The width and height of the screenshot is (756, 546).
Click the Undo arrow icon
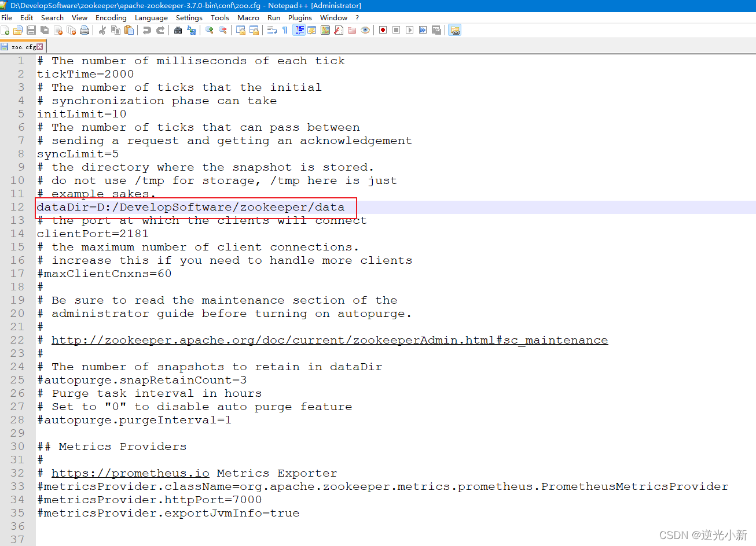(x=146, y=30)
